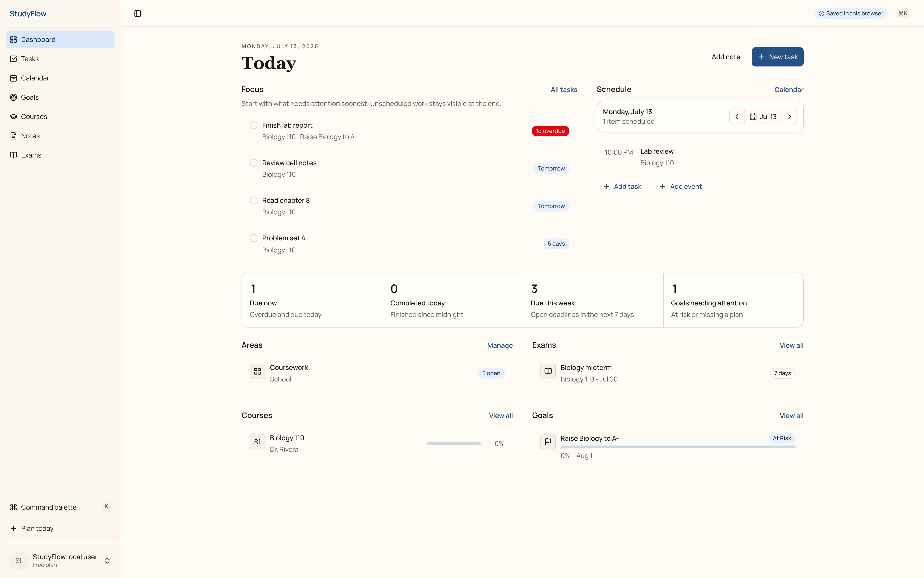
Task: Go to next day in Schedule
Action: coord(789,117)
